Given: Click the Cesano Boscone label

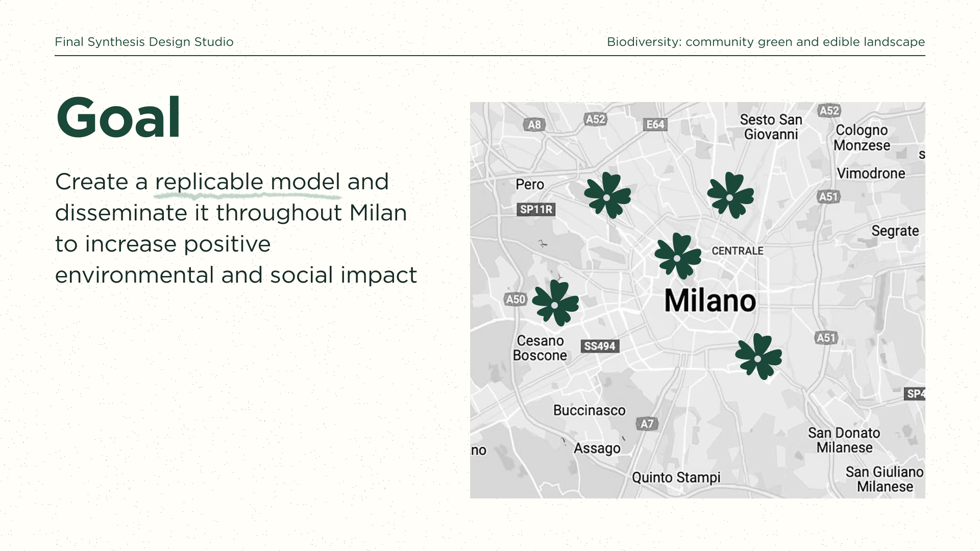Looking at the screenshot, I should coord(540,348).
